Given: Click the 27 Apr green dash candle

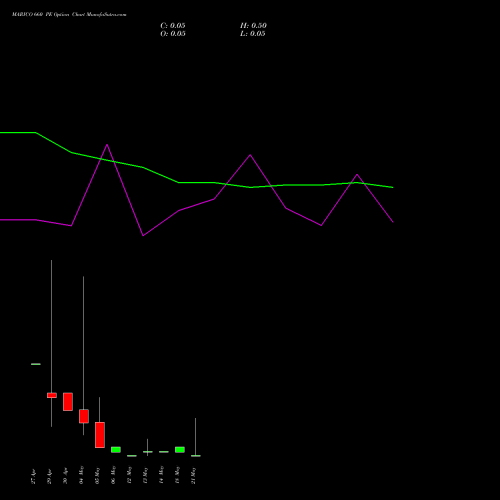Looking at the screenshot, I should 36,364.
